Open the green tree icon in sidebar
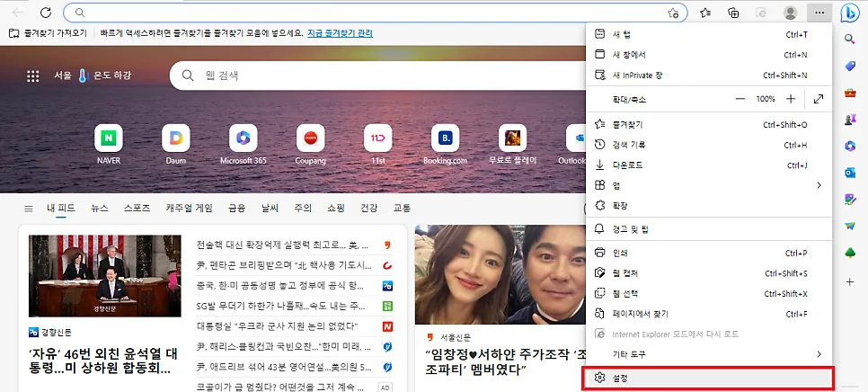 tap(850, 253)
